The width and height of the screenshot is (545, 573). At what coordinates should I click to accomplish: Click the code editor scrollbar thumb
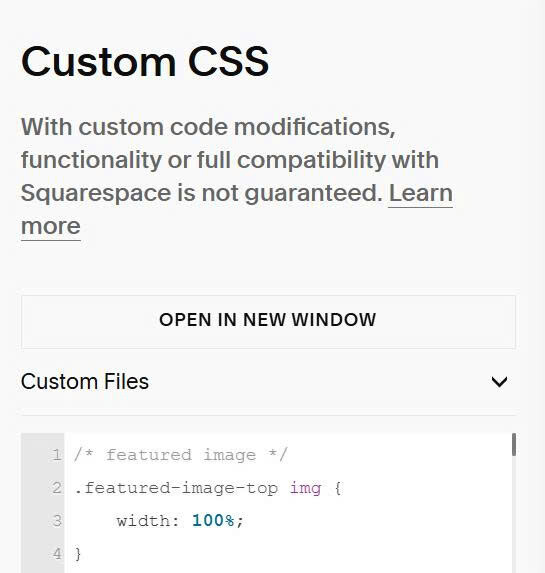(x=514, y=444)
